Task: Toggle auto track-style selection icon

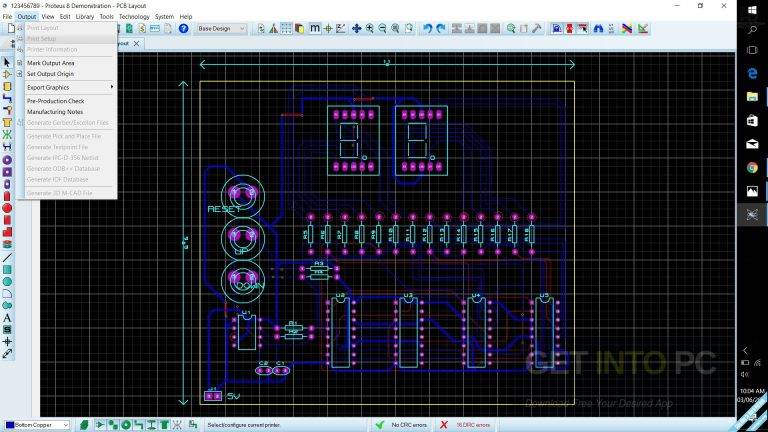Action: click(x=582, y=28)
